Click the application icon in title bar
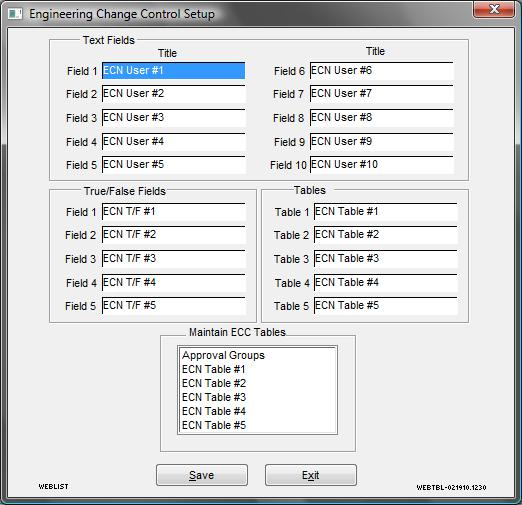Screen dimensions: 522x505 pos(15,14)
